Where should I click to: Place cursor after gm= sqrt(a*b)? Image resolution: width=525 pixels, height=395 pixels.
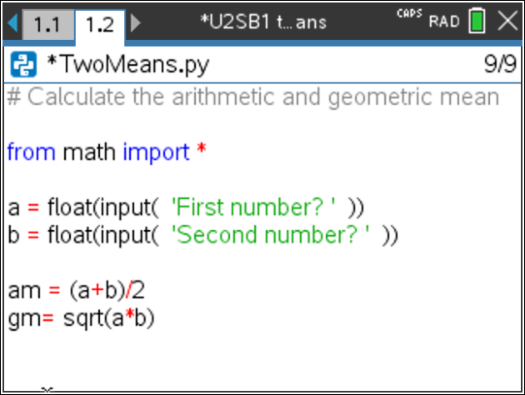(157, 318)
